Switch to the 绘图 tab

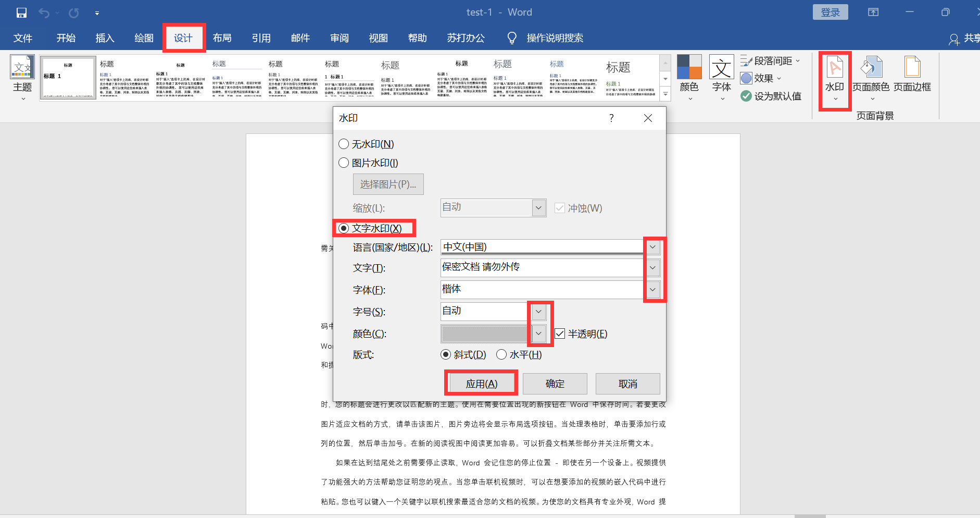(x=144, y=38)
